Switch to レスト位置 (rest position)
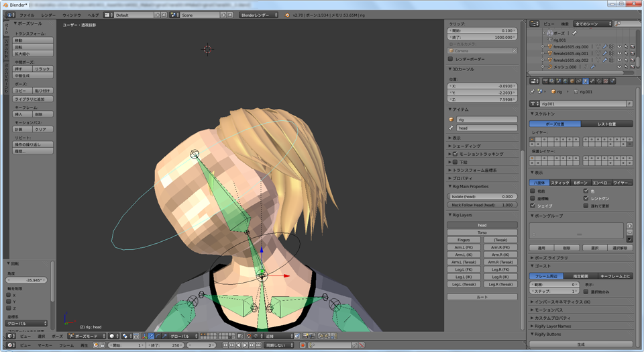 [x=606, y=124]
